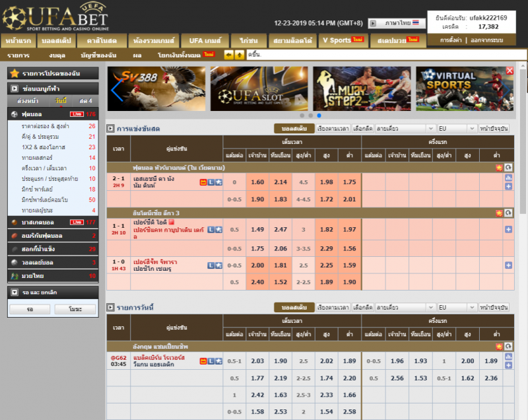
Task: Toggle favorite star for อินโดนีเซีย ลีกา 3 league
Action: click(499, 213)
